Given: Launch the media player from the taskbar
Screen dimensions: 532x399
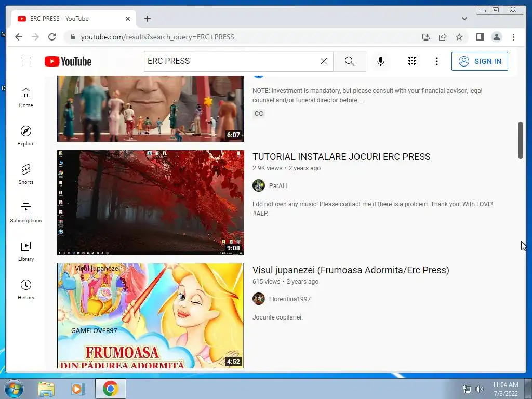Looking at the screenshot, I should point(77,389).
